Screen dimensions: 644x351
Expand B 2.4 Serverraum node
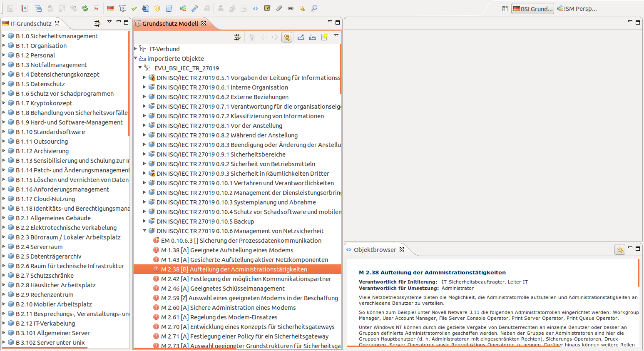tap(4, 246)
